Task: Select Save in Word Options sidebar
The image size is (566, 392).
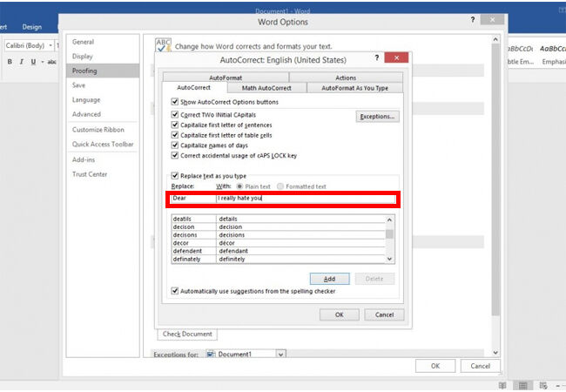Action: point(103,85)
